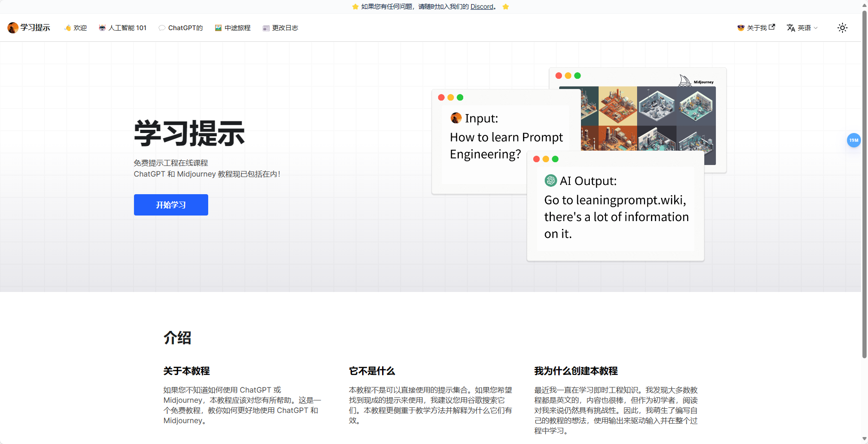868x444 pixels.
Task: Click the 免费提示工程在线课程 subtitle
Action: tap(171, 163)
